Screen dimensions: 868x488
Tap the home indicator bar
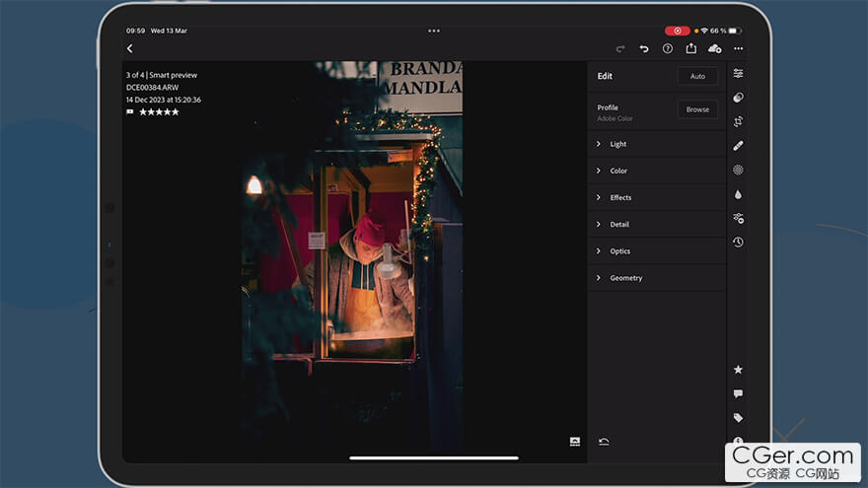point(434,457)
